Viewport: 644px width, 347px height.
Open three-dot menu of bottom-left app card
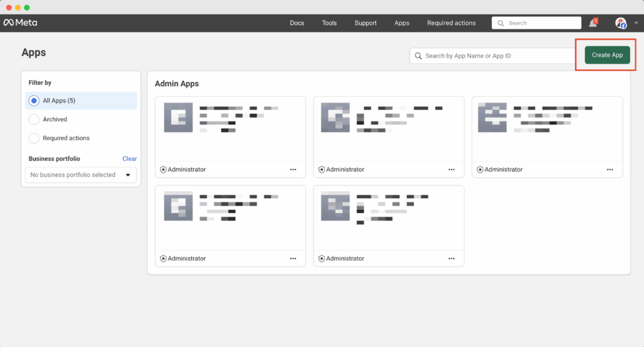point(293,258)
